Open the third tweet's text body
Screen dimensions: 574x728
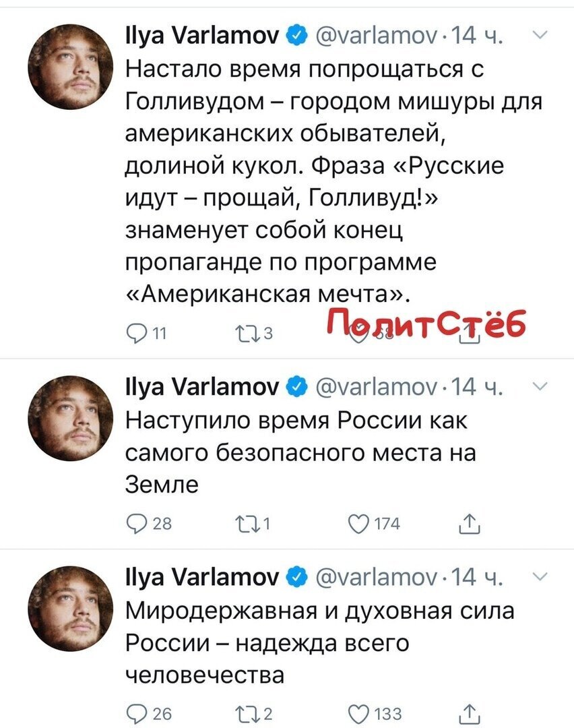point(320,643)
